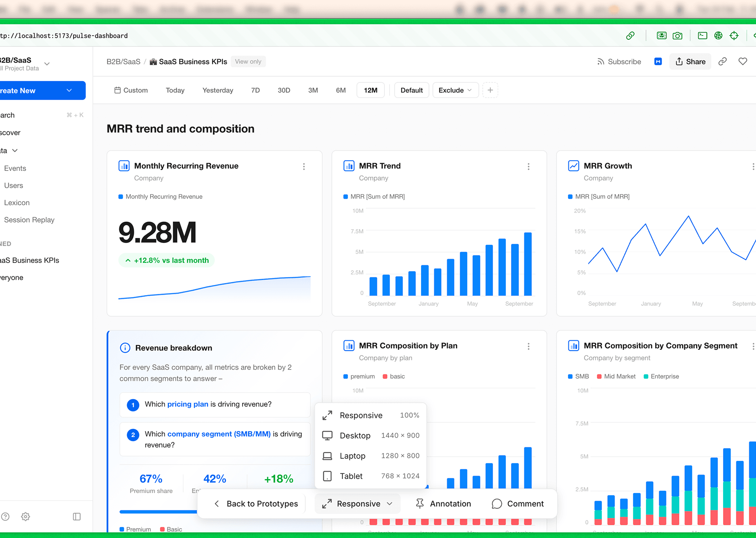The width and height of the screenshot is (756, 538).
Task: Click the globe icon in browser toolbar
Action: pyautogui.click(x=718, y=36)
